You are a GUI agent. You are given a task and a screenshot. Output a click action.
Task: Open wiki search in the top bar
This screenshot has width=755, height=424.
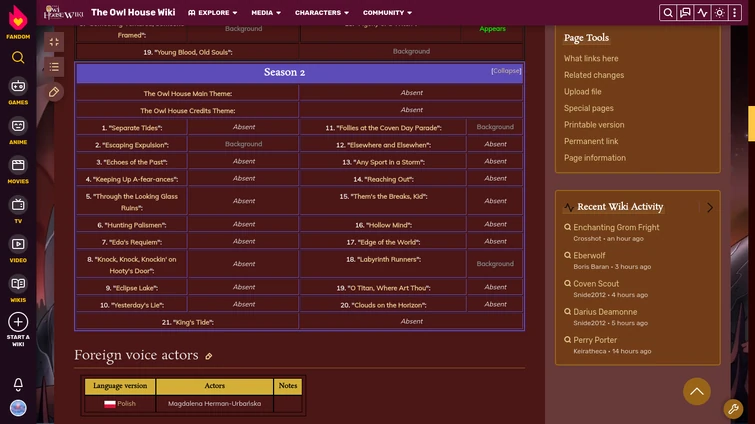pyautogui.click(x=667, y=13)
